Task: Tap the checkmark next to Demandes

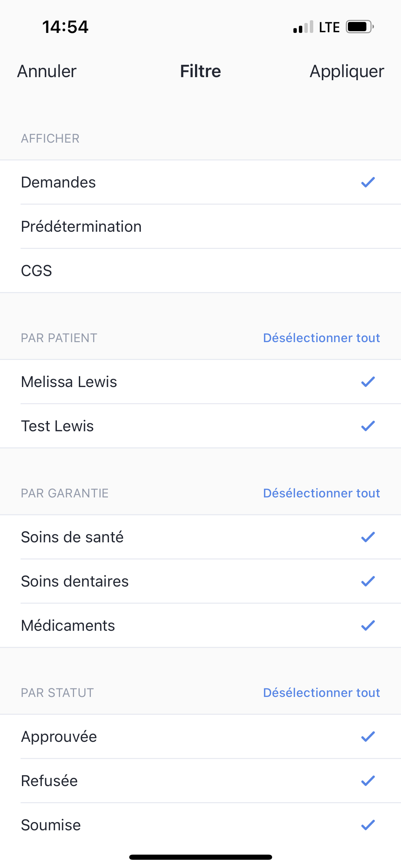Action: coord(368,182)
